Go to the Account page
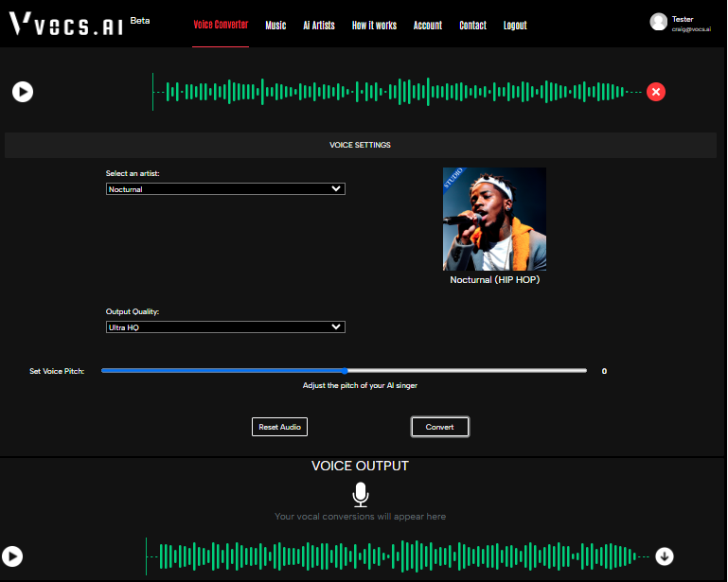This screenshot has height=582, width=728. coord(428,26)
